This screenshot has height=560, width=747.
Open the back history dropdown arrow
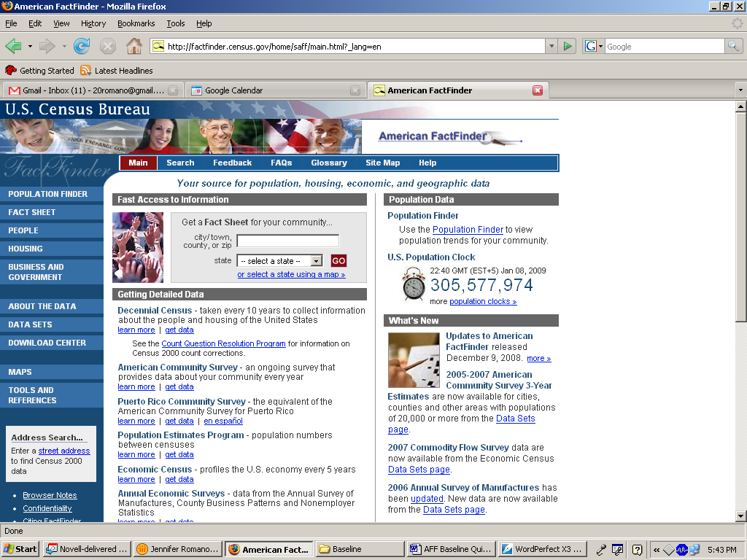click(x=30, y=46)
